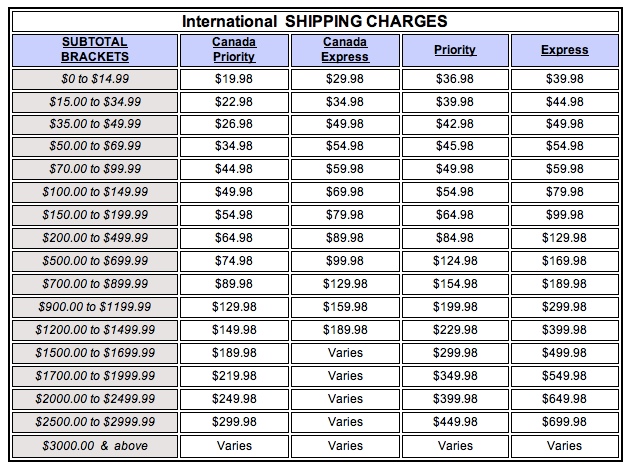The image size is (625, 468).
Task: Open the Canada Express header link
Action: (x=344, y=50)
